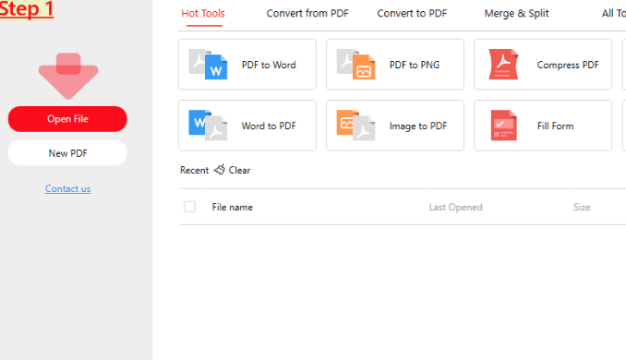Select the Fill Form label

555,126
